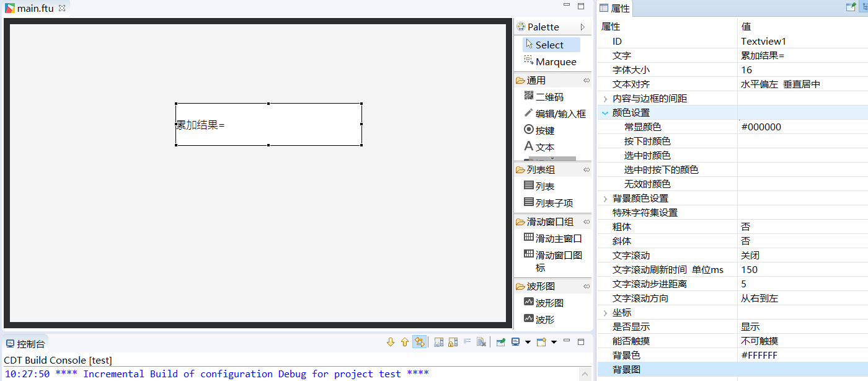Open the Display Selected Console dropdown arrow
This screenshot has height=381, width=868.
pyautogui.click(x=528, y=342)
